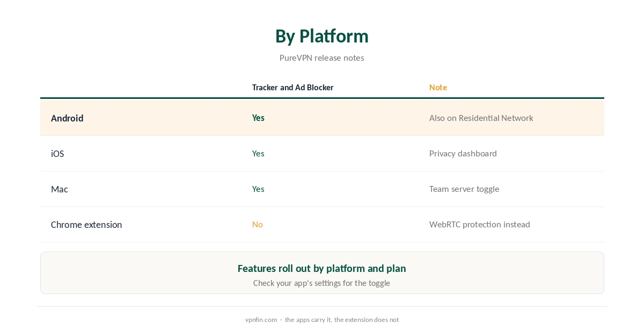Click the 'Tracker and Ad Blocker' column header

tap(293, 87)
